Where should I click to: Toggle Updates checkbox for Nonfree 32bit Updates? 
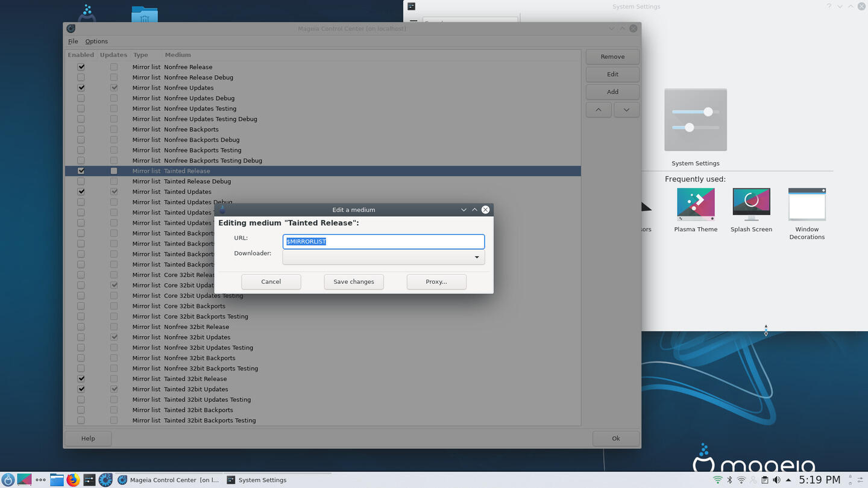(114, 337)
